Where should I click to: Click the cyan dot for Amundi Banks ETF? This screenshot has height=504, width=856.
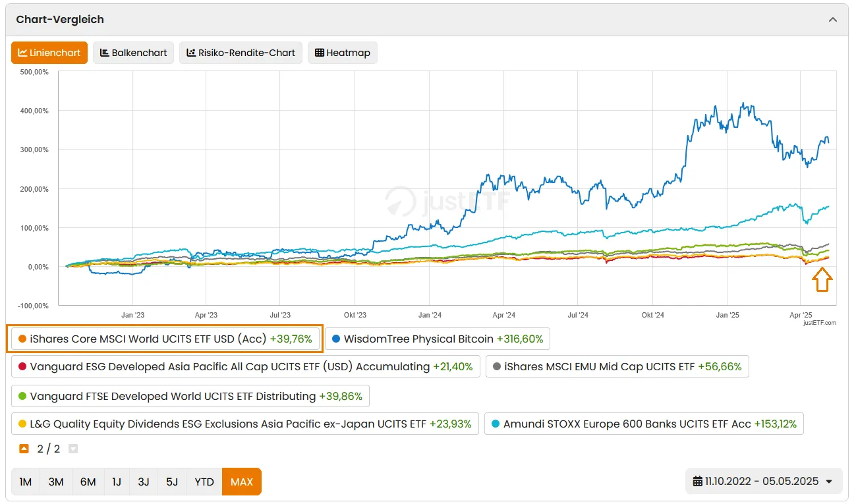[496, 424]
